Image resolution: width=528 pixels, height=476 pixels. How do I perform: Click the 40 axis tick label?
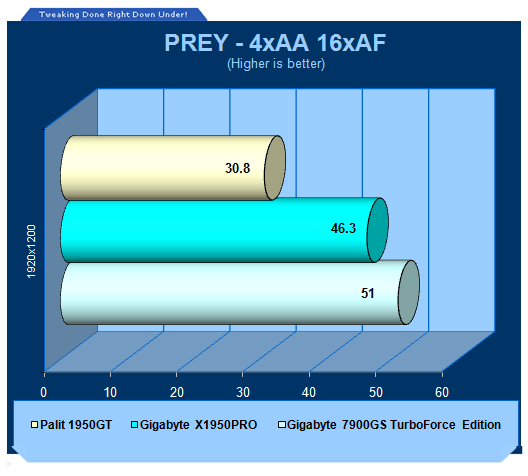tap(309, 393)
